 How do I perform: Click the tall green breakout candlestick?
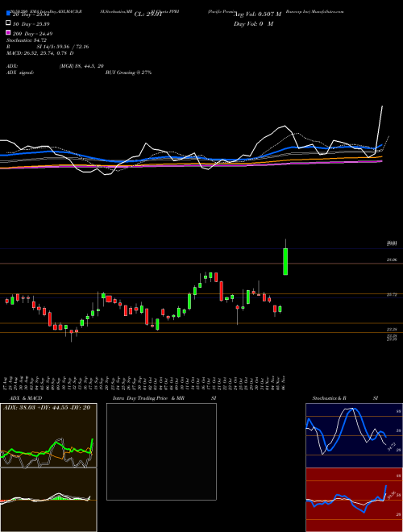(285, 261)
